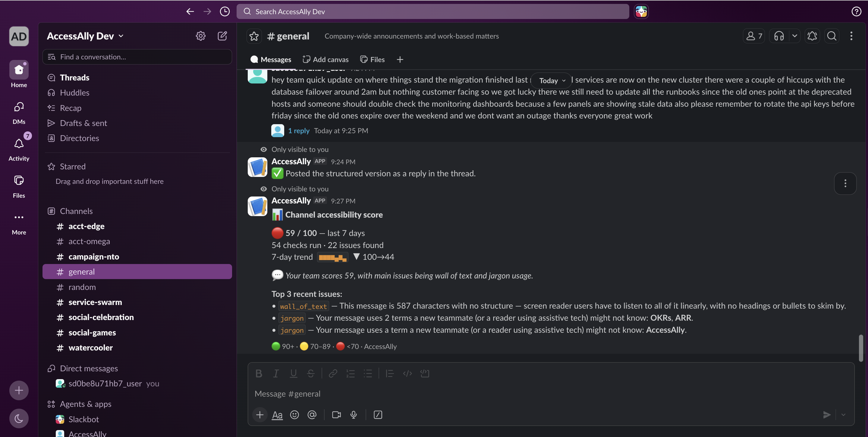This screenshot has width=868, height=437.
Task: Open huddle options chevron
Action: (794, 36)
